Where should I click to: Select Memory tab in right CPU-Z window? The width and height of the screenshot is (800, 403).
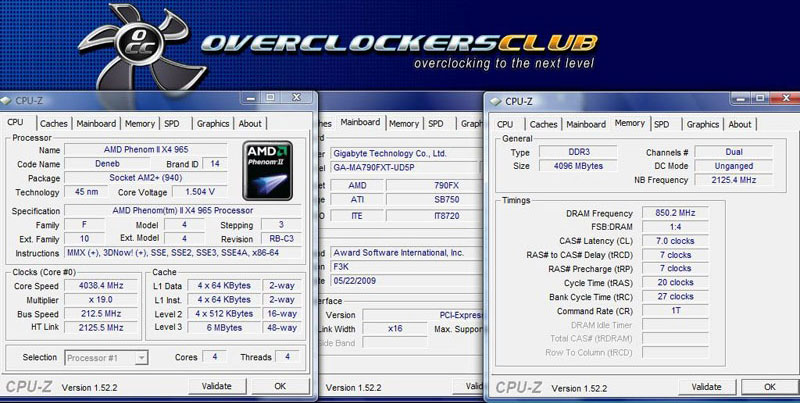(630, 123)
